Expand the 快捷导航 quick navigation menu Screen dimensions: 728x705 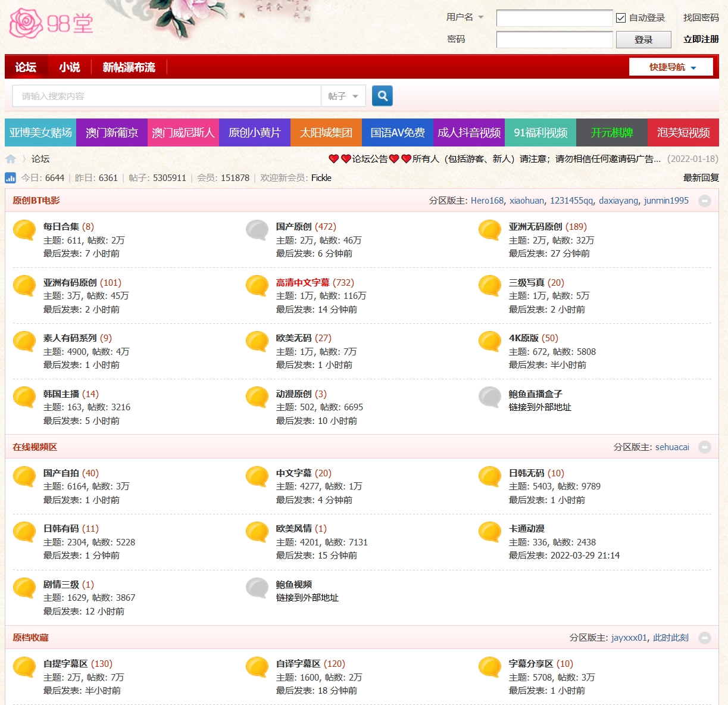[671, 67]
